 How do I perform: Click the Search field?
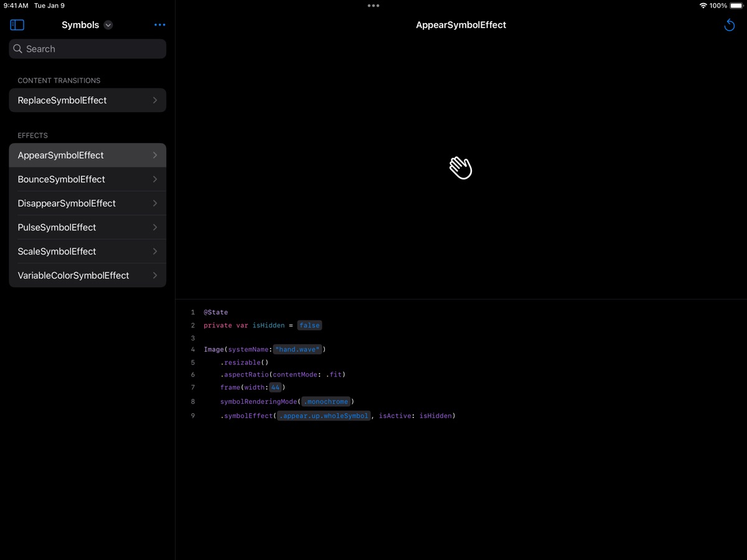coord(88,49)
